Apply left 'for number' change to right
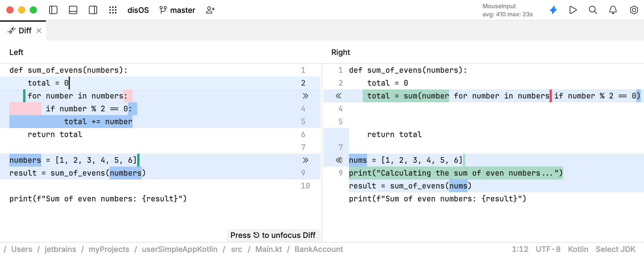644x256 pixels. tap(305, 96)
